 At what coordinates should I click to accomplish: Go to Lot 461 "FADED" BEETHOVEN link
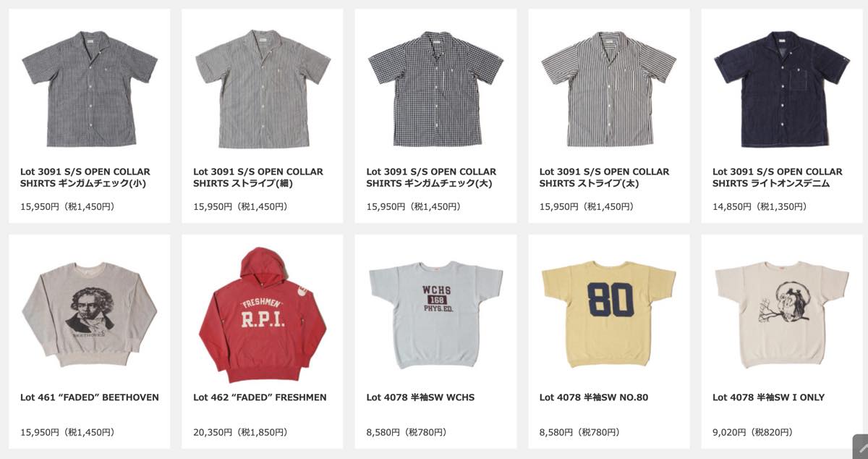(x=90, y=397)
